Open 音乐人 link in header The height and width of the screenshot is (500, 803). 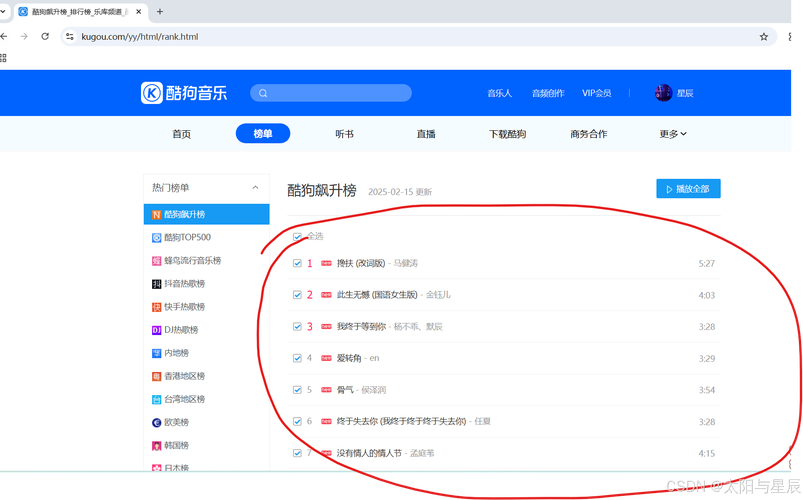tap(499, 93)
